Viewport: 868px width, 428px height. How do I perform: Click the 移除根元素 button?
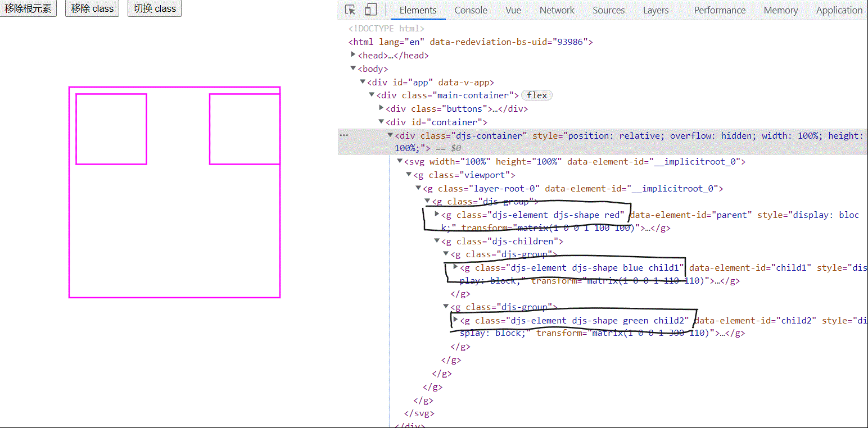[x=28, y=8]
